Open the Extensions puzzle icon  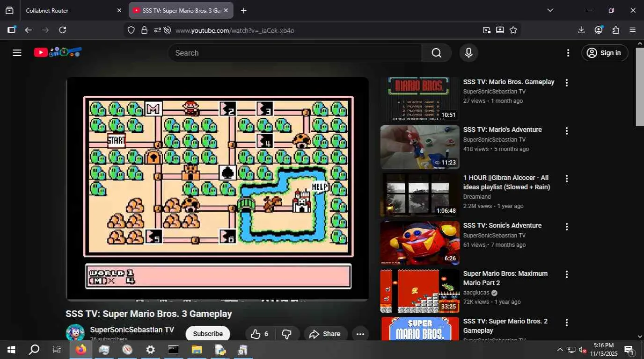(616, 30)
